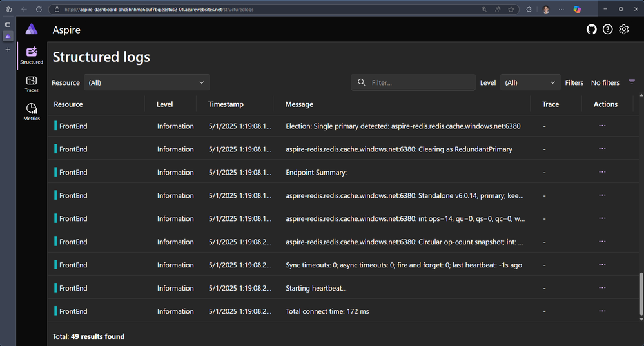Click the Actions column header

pyautogui.click(x=605, y=104)
